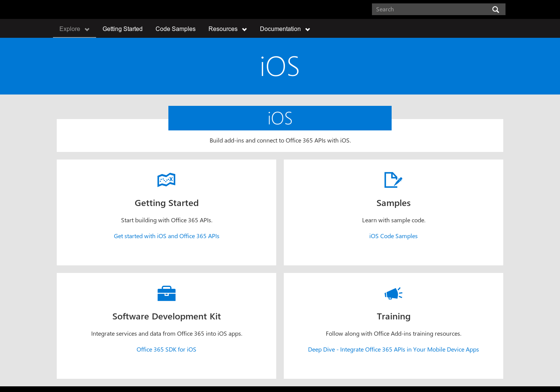Open the 'Office 365 SDK for iOS' link
The width and height of the screenshot is (560, 392).
[166, 349]
